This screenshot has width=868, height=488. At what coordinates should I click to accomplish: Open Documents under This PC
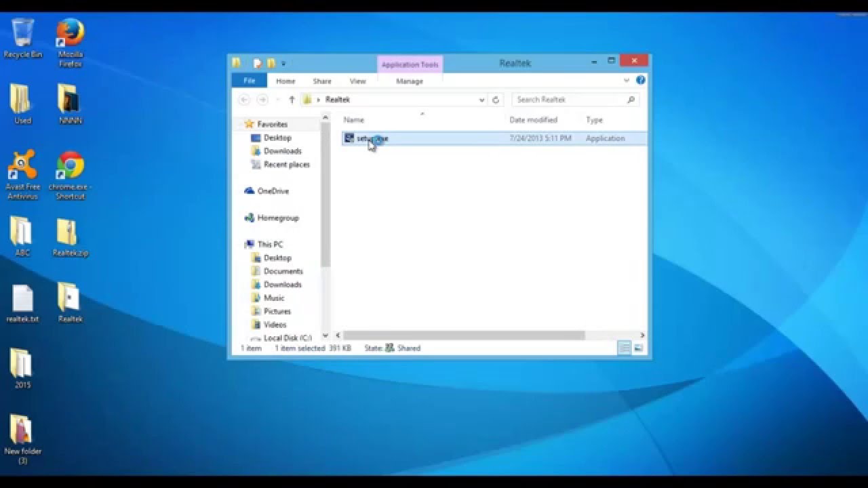tap(283, 271)
